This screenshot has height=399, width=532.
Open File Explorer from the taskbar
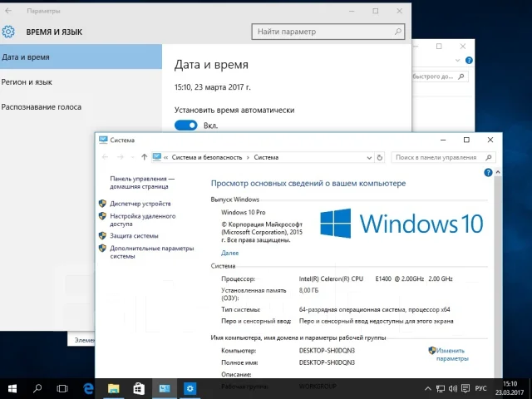(x=113, y=388)
